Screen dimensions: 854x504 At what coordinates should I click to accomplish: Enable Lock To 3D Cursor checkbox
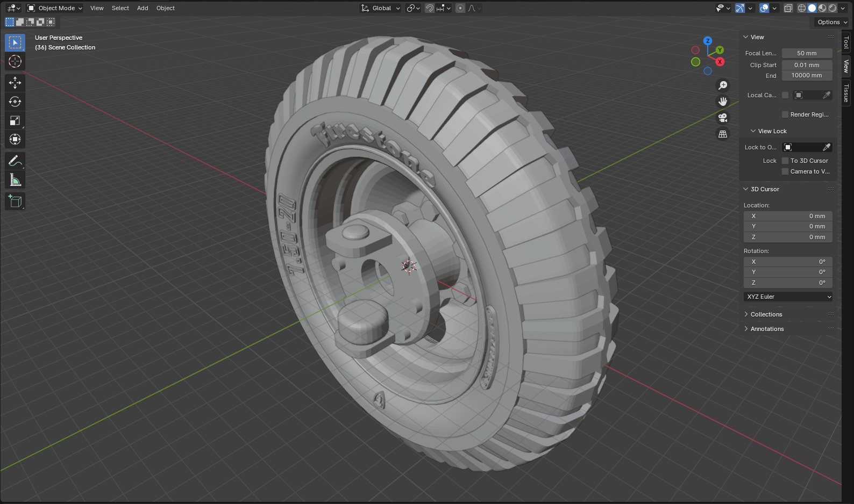785,161
